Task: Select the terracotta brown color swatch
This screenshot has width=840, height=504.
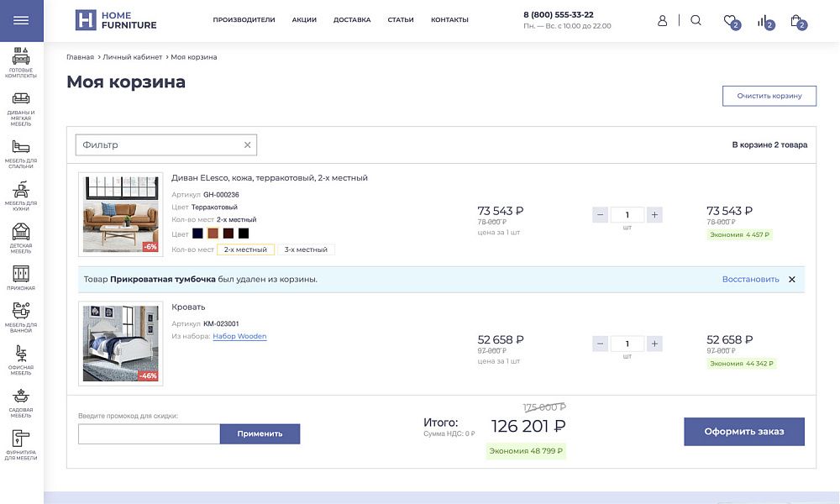Action: tap(213, 233)
